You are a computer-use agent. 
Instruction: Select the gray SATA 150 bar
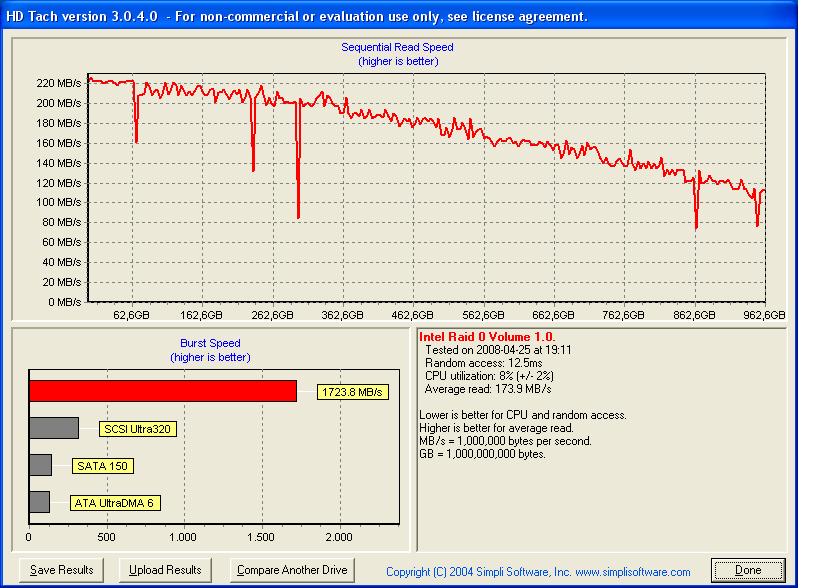point(41,465)
